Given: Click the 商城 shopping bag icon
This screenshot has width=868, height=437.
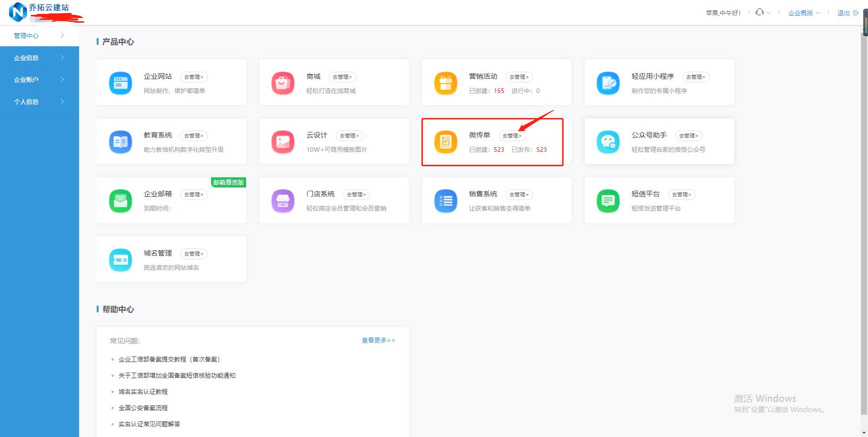Looking at the screenshot, I should 283,83.
